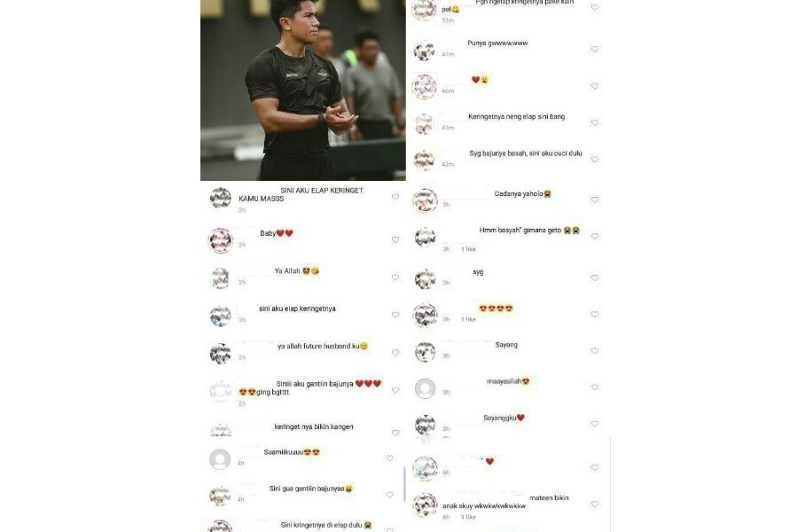The image size is (798, 532).
Task: Open profile picture next to 'Sayang' comment
Action: click(x=425, y=352)
